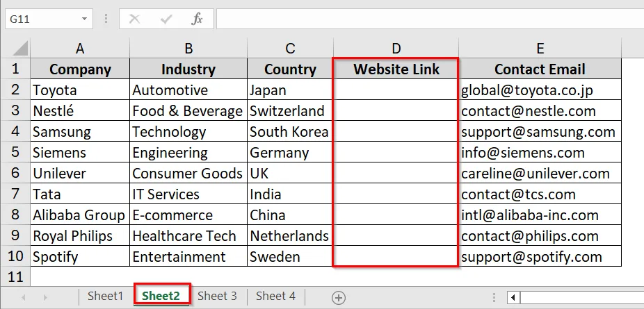
Task: Click the careline@unilever.com email cell
Action: pos(540,174)
